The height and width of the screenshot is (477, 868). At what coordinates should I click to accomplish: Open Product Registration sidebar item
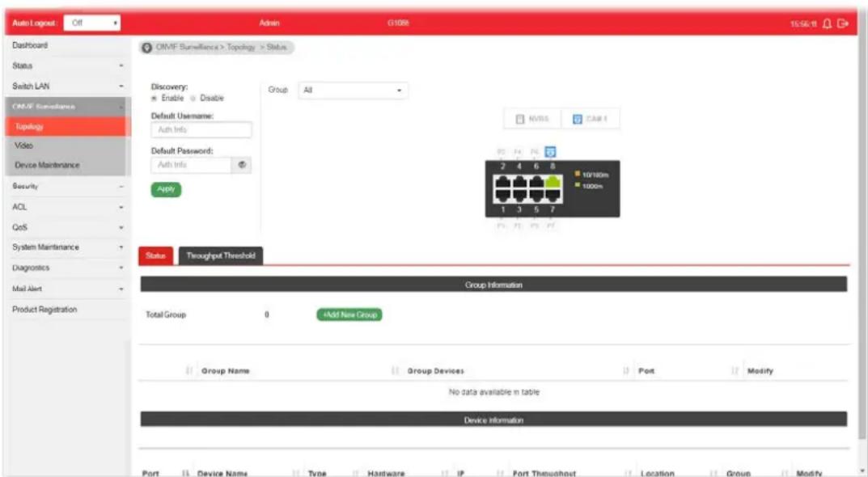(x=66, y=310)
